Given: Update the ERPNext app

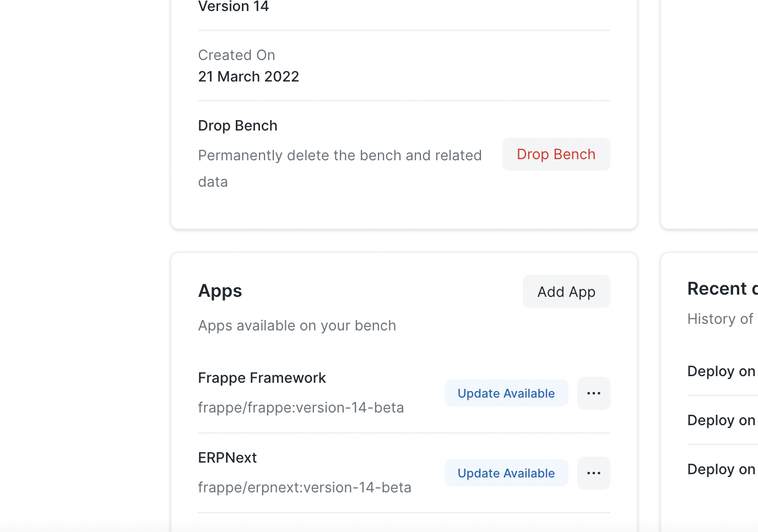Looking at the screenshot, I should tap(506, 473).
